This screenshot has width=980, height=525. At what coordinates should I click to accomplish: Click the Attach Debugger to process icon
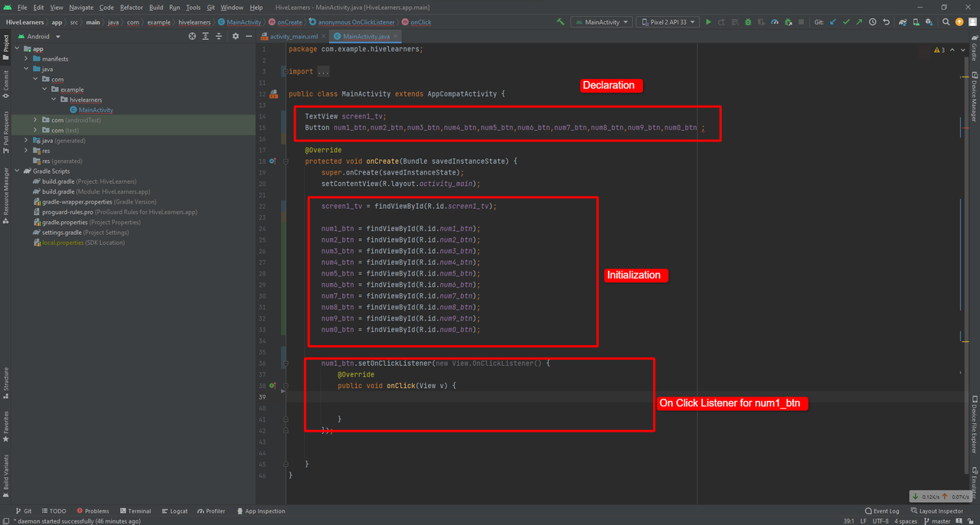[788, 22]
